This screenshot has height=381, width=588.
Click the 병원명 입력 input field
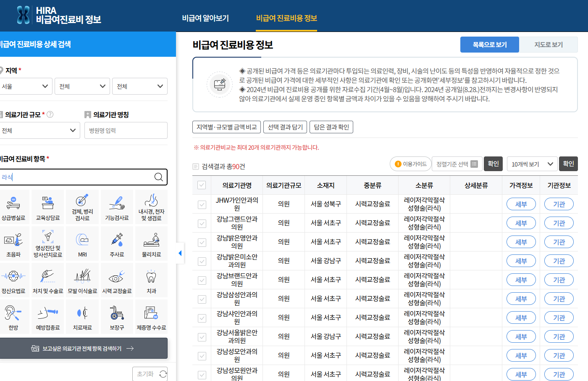[126, 130]
